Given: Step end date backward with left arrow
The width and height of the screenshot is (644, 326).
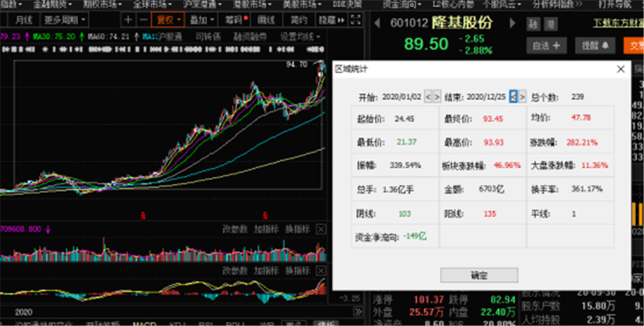Looking at the screenshot, I should click(x=512, y=97).
